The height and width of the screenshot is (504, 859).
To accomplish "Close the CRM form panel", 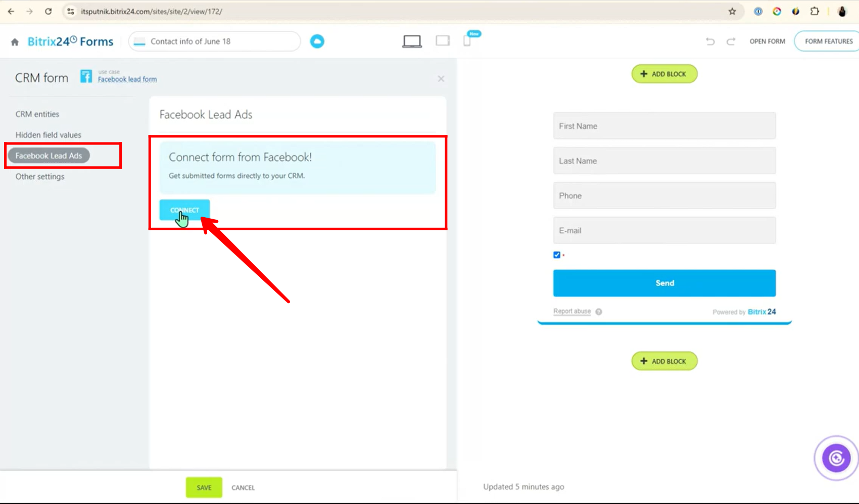I will [441, 79].
